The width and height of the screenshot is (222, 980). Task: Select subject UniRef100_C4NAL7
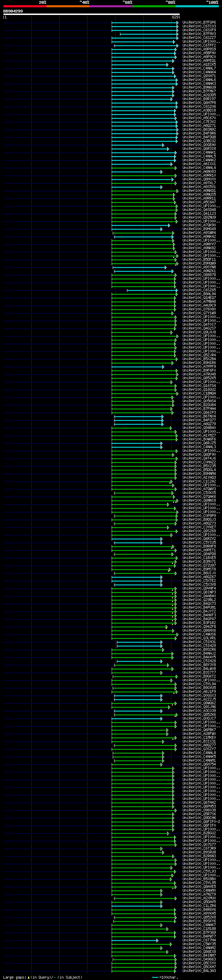[199, 68]
